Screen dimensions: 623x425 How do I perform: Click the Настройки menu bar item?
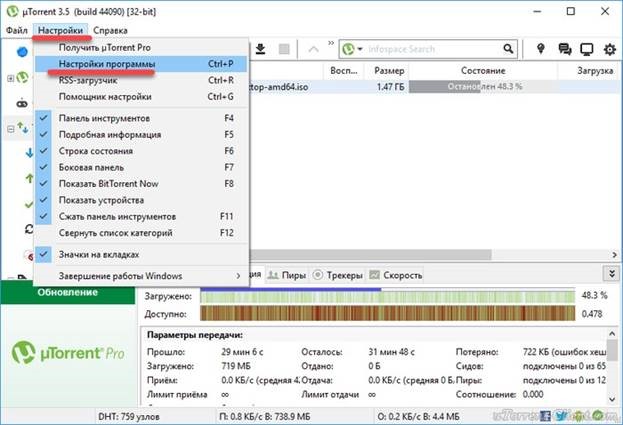[x=60, y=30]
